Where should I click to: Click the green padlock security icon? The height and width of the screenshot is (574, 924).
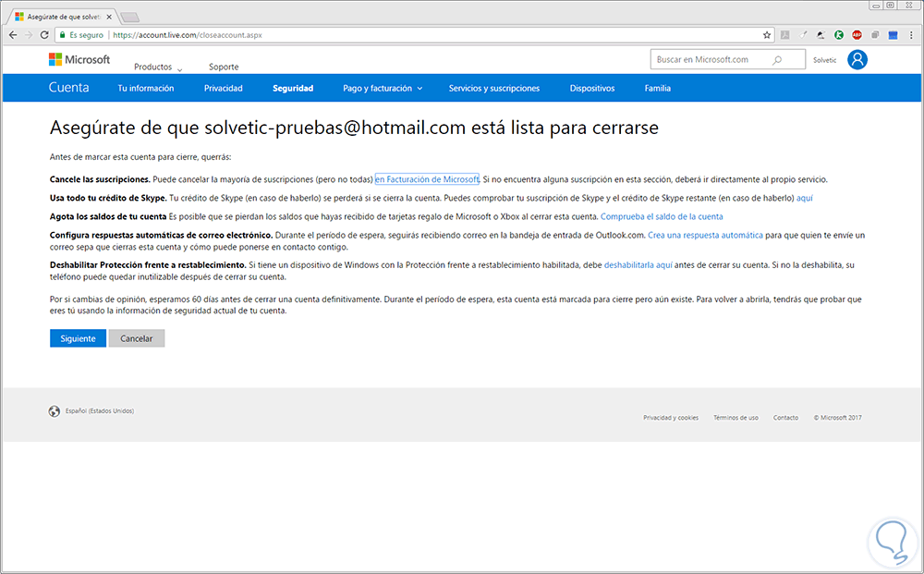pyautogui.click(x=63, y=35)
